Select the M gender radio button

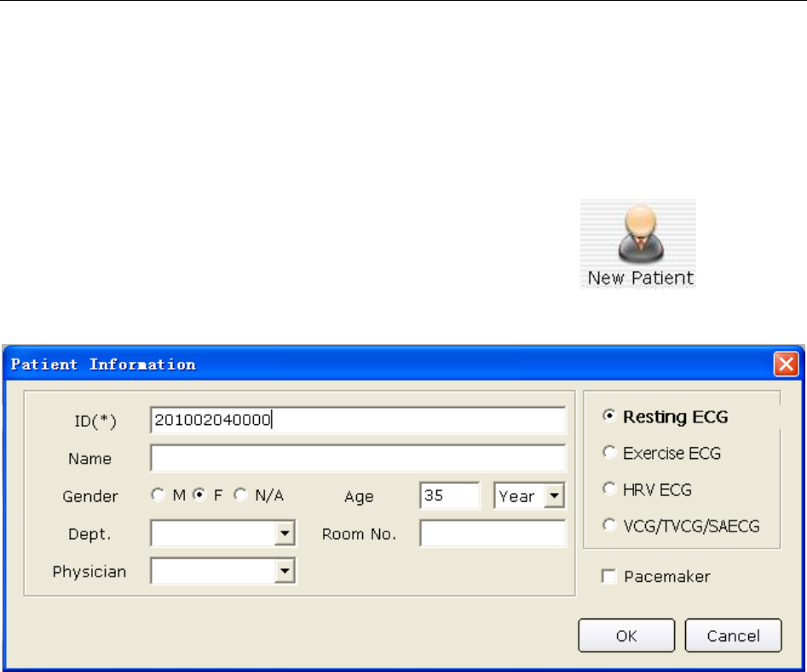pos(158,495)
